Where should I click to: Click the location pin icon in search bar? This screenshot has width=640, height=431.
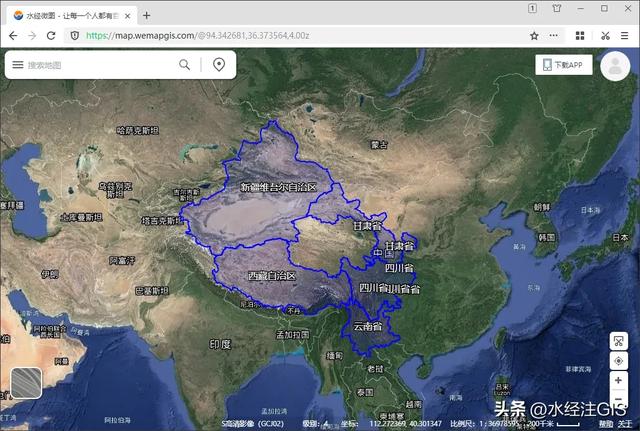click(x=219, y=64)
